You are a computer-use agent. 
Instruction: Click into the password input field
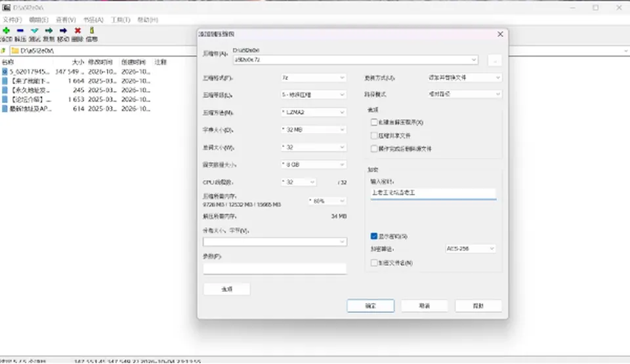[x=433, y=193]
